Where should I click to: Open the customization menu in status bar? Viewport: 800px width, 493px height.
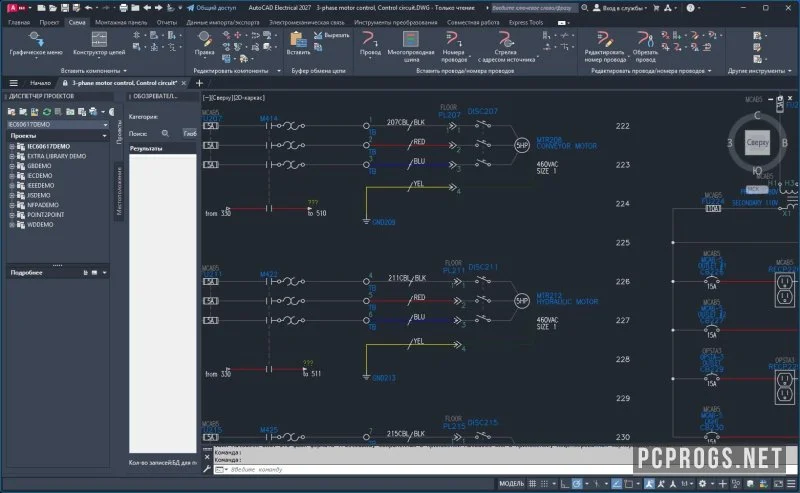(791, 483)
